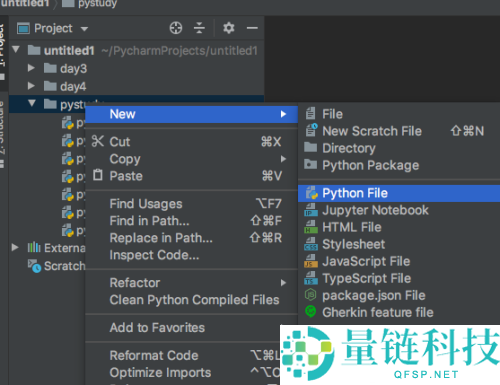Collapse the pystudy folder arrow

coord(32,103)
